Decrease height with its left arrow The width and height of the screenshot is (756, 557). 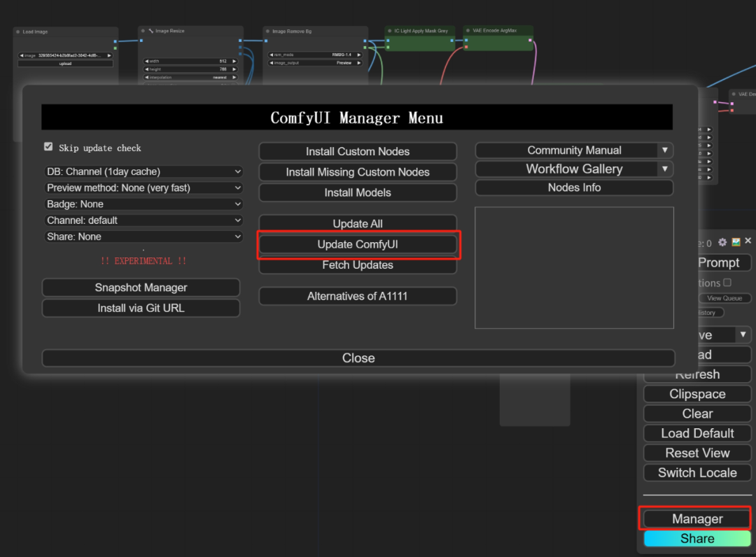coord(146,69)
